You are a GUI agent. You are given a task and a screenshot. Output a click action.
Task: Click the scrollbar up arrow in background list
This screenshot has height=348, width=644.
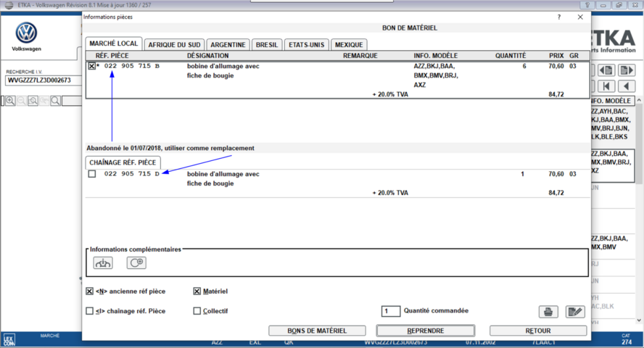coord(639,101)
